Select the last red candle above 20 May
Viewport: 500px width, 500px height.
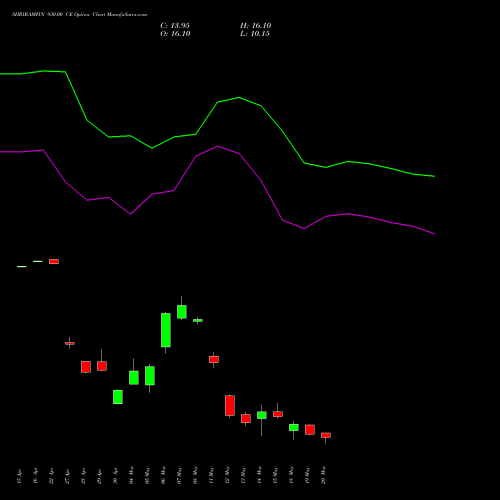tap(326, 435)
